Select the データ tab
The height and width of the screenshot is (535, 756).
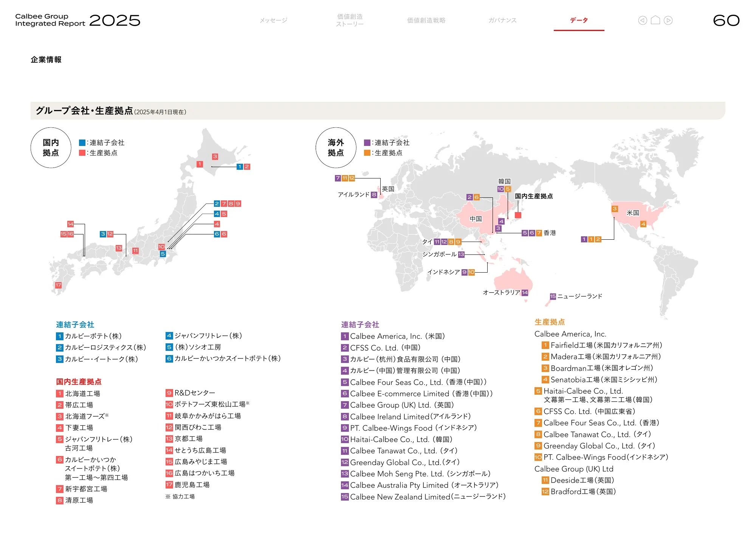coord(579,20)
